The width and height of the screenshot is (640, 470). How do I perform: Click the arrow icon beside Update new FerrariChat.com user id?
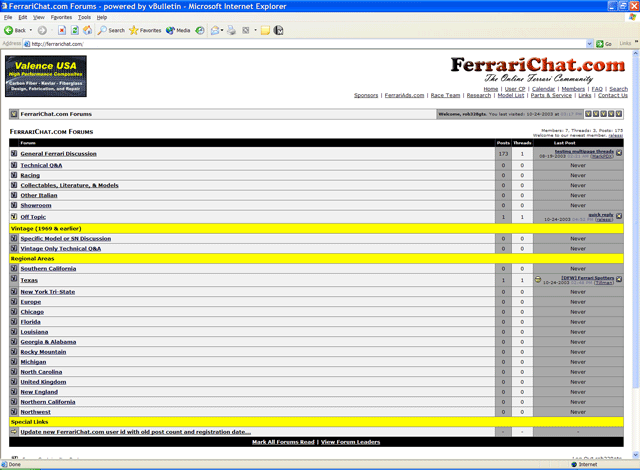point(14,432)
